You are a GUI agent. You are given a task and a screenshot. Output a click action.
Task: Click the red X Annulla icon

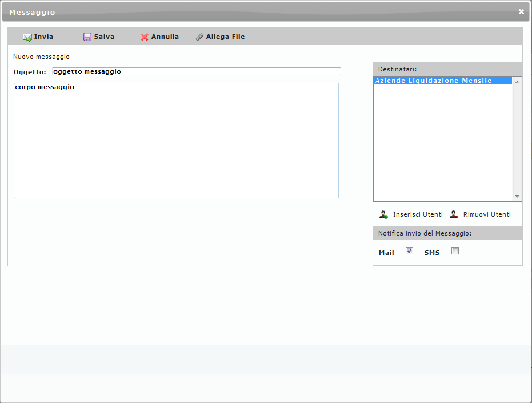coord(145,37)
